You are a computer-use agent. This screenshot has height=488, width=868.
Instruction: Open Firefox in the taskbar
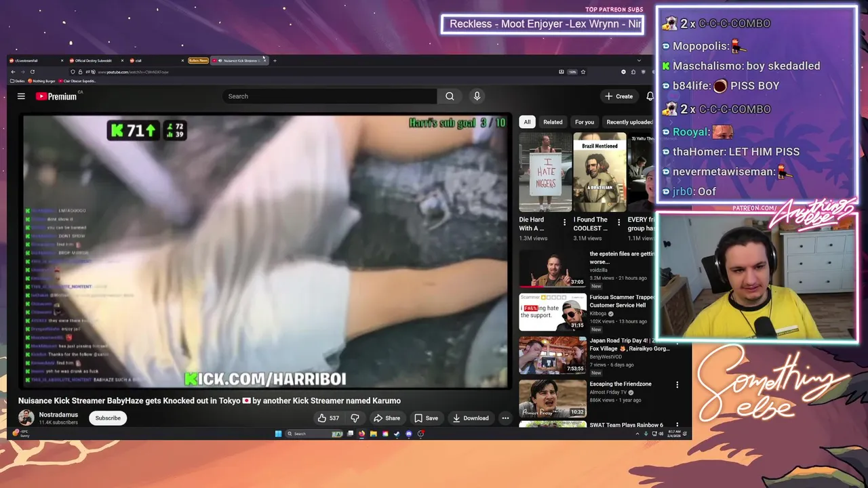(x=361, y=434)
